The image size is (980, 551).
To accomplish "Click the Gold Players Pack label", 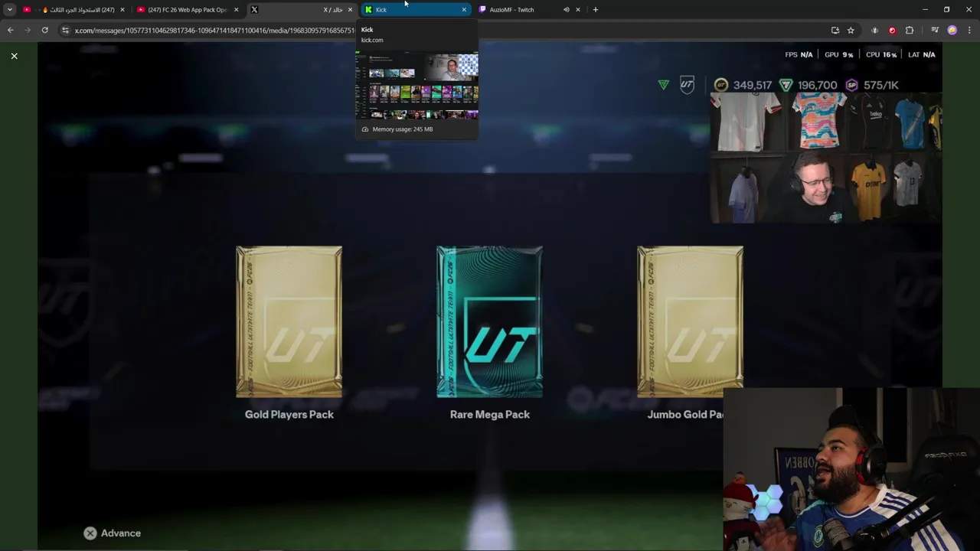I will [289, 414].
